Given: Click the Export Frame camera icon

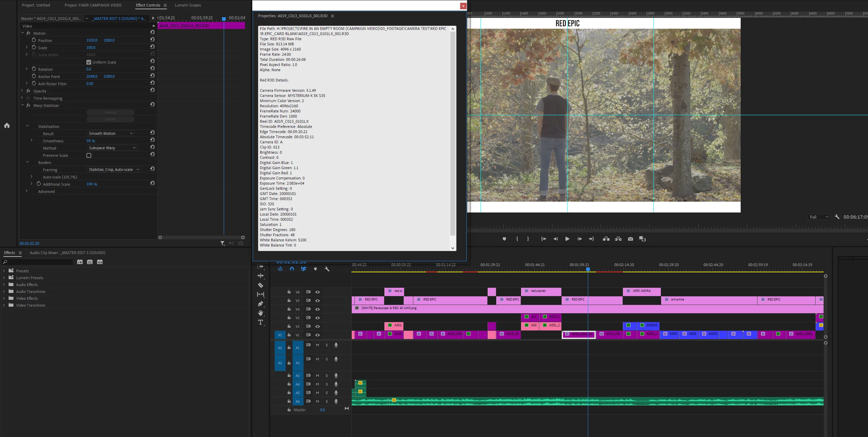Looking at the screenshot, I should (x=630, y=239).
